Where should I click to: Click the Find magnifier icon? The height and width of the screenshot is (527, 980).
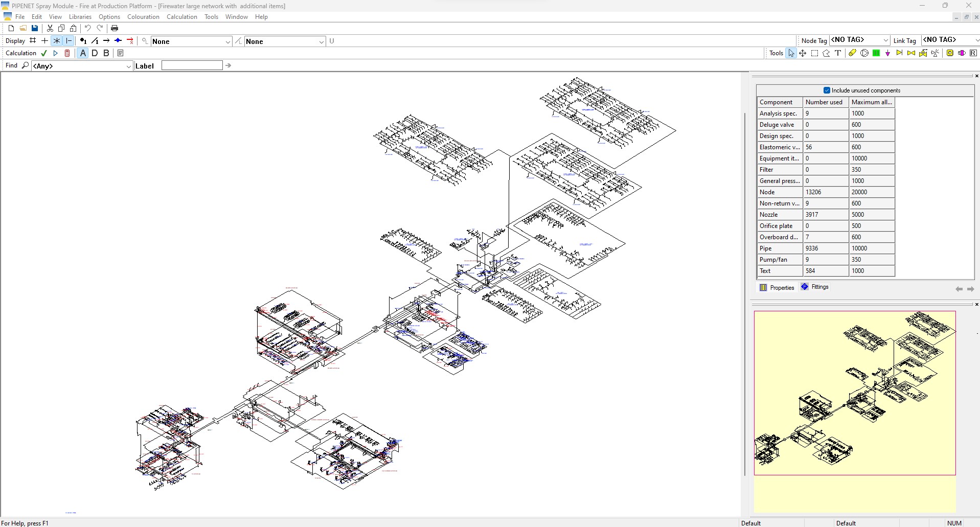coord(25,65)
